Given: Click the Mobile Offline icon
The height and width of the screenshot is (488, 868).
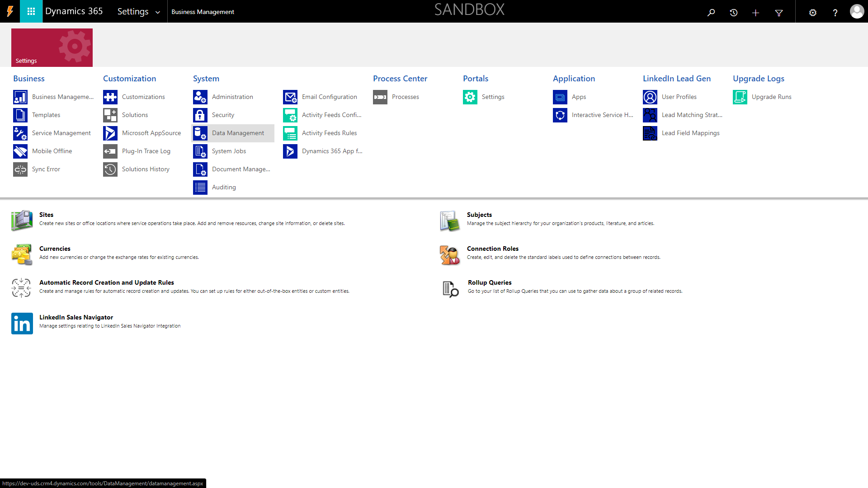Looking at the screenshot, I should [20, 151].
